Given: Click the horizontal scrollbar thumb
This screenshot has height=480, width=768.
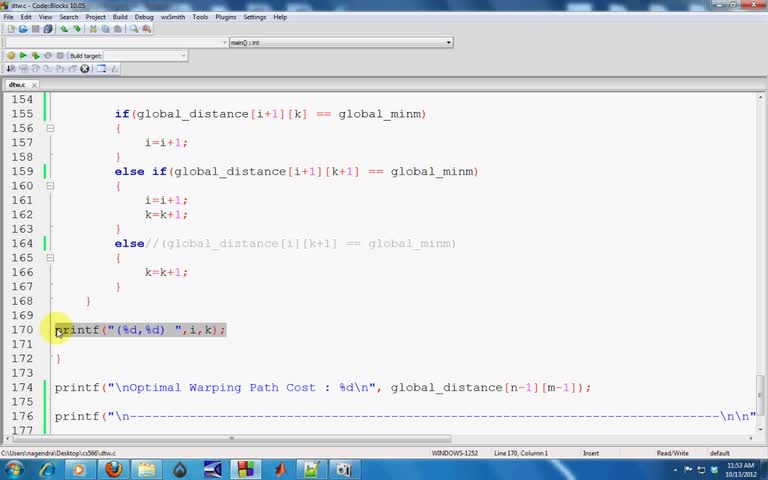Looking at the screenshot, I should 232,438.
